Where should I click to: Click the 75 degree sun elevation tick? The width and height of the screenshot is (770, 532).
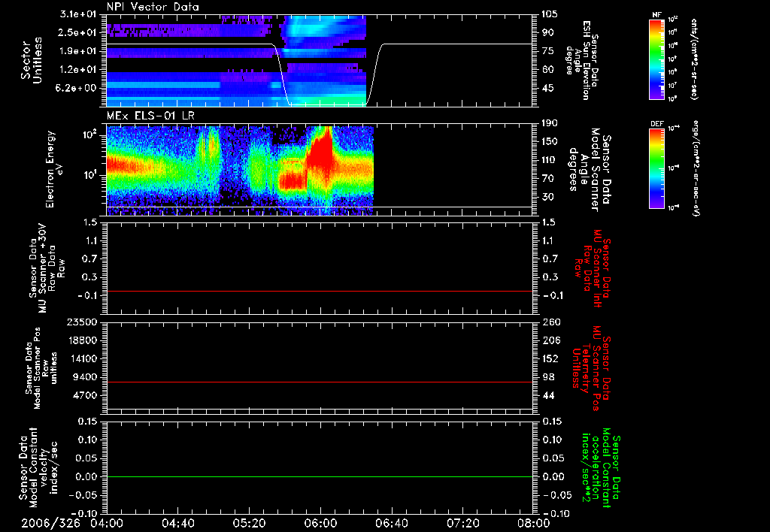[x=547, y=51]
